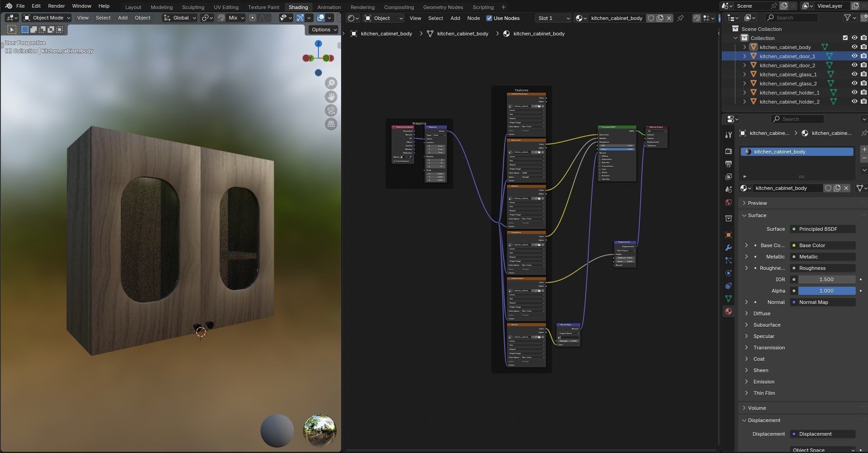Toggle the Collection exclude checkbox
Image resolution: width=868 pixels, height=453 pixels.
click(x=845, y=38)
